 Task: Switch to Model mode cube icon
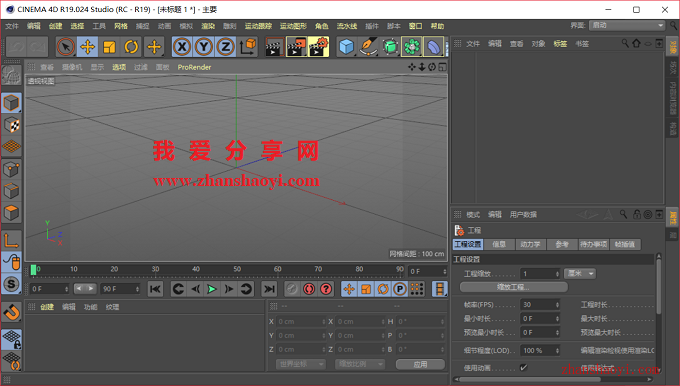point(11,103)
